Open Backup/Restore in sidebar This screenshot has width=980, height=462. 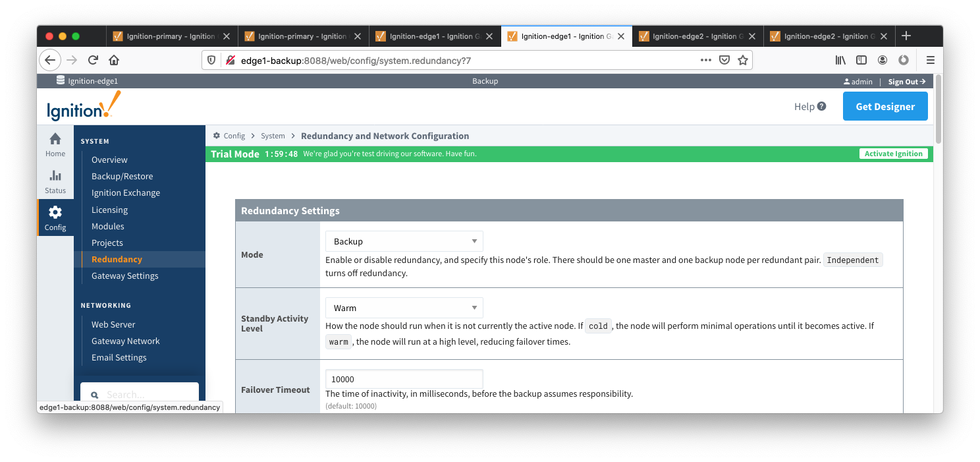click(x=122, y=176)
